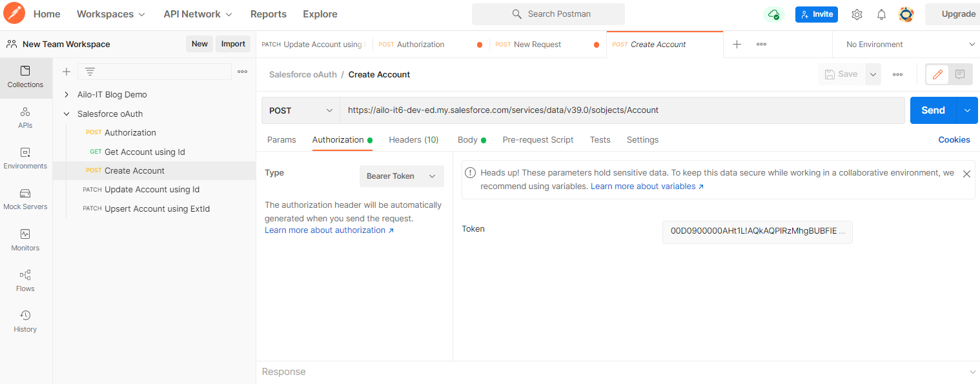Open notifications bell icon

881,14
